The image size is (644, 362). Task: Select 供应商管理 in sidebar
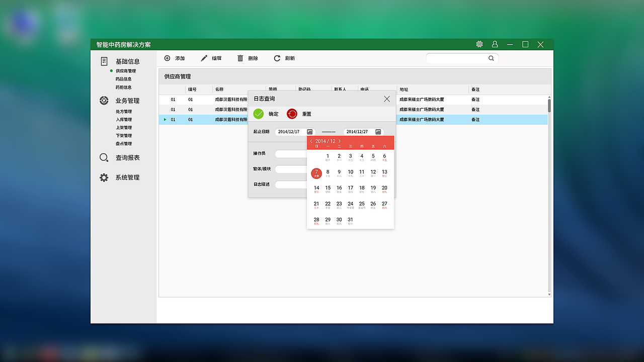tap(126, 71)
